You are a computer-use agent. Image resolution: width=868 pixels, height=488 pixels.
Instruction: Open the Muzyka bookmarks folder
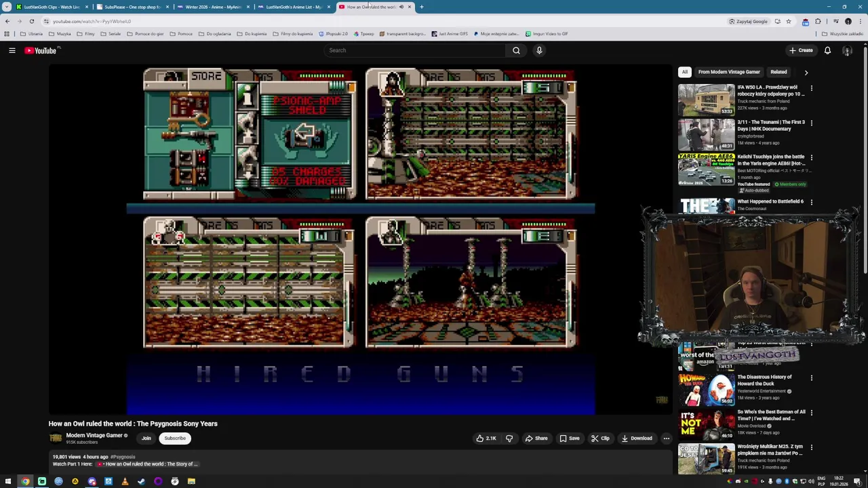click(x=60, y=34)
